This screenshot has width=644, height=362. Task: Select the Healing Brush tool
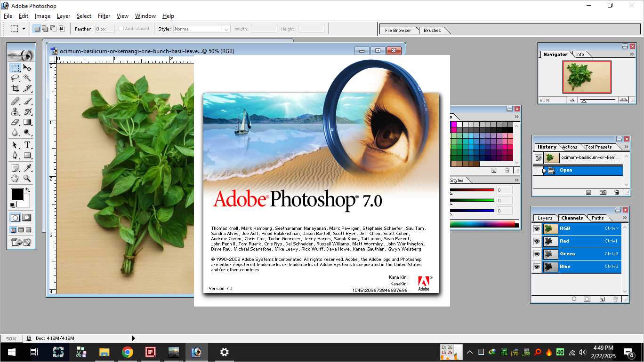15,101
